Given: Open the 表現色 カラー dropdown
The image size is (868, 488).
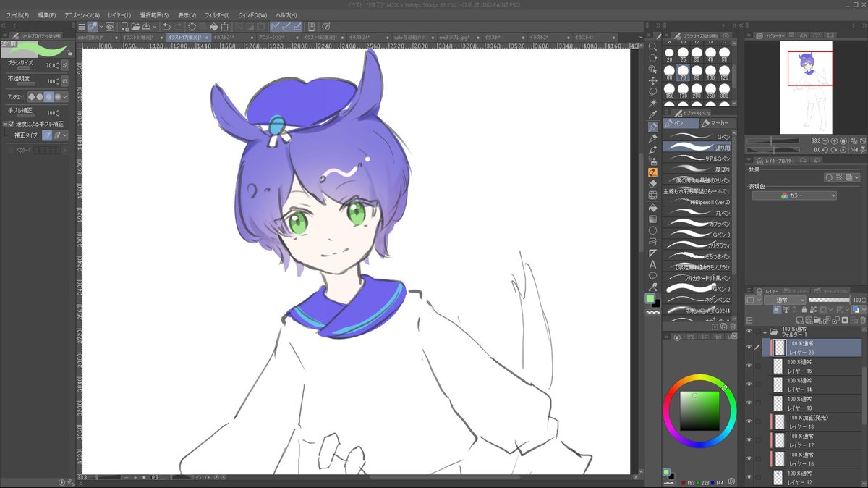Looking at the screenshot, I should tap(794, 195).
